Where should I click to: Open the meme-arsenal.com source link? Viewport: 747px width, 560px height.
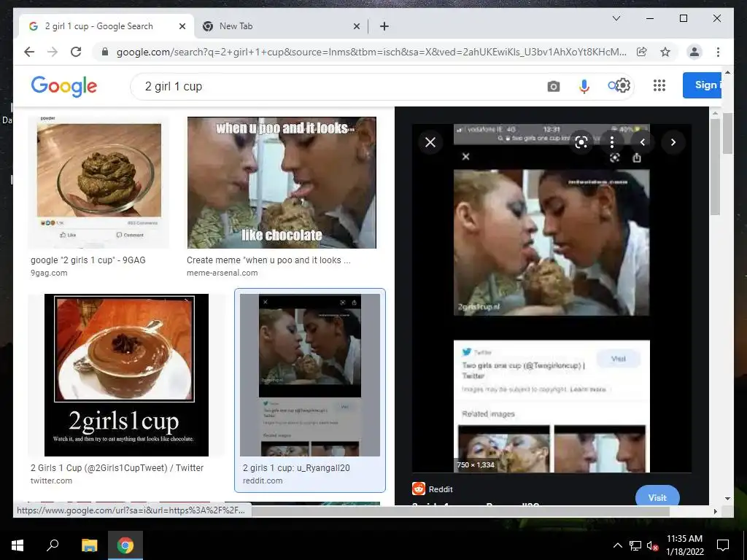222,273
